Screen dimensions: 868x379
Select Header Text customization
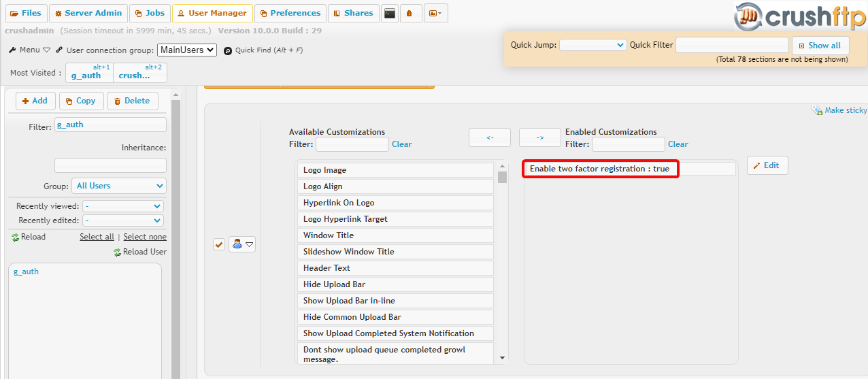[395, 268]
